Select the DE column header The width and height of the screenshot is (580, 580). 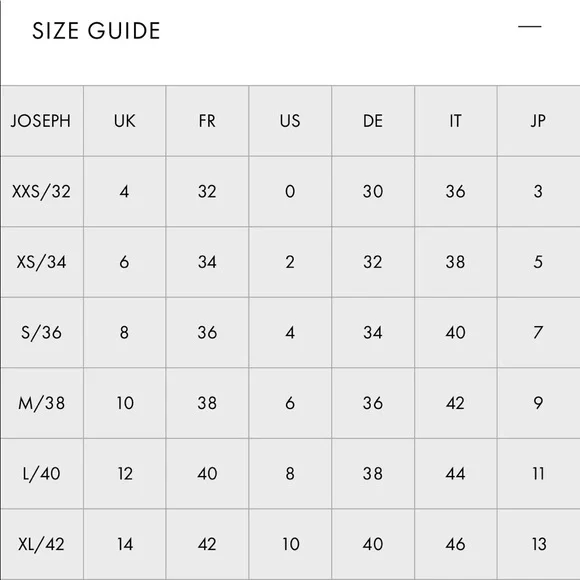pos(372,121)
